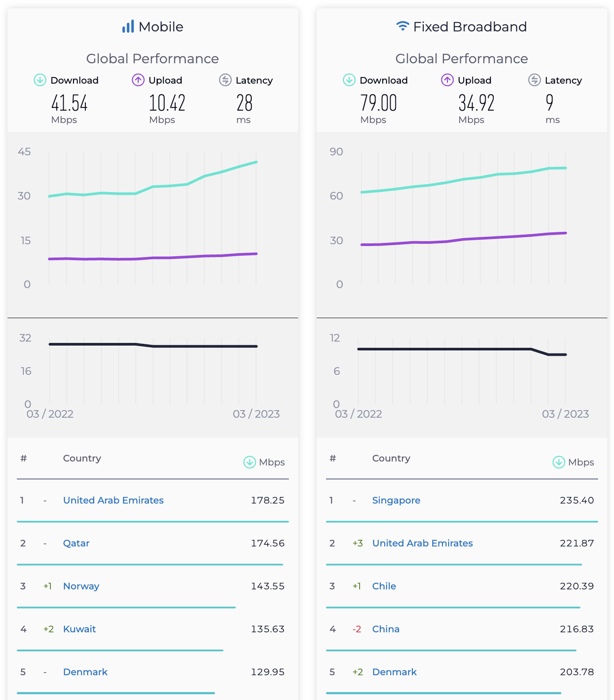This screenshot has height=700, width=614.
Task: Click the Fixed Broadband download icon
Action: (349, 80)
